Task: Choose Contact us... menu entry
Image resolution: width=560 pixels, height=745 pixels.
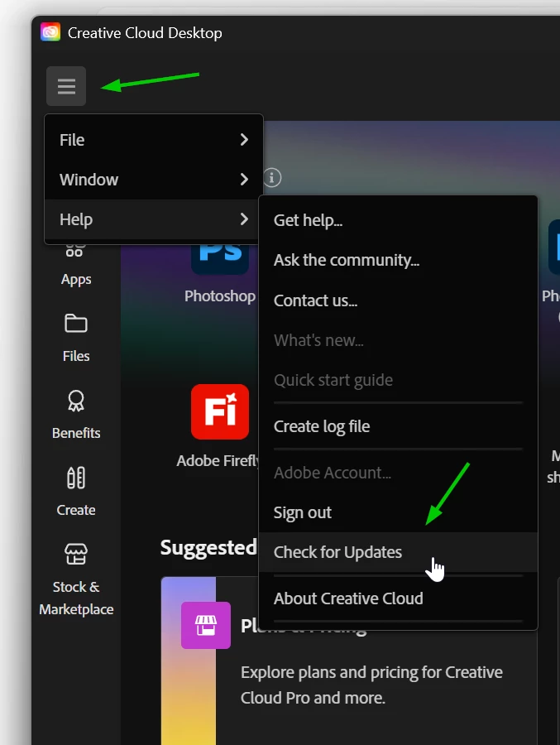Action: coord(398,300)
